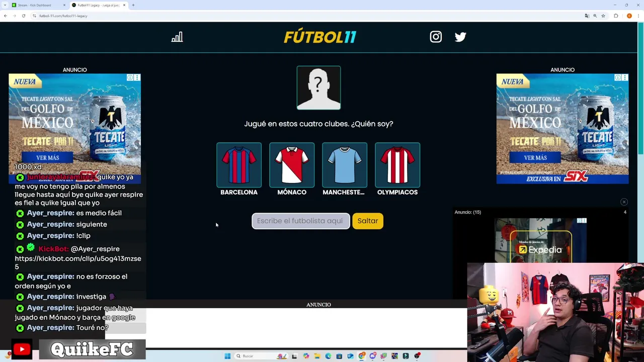
Task: Click the YouTube logo in stream overlay
Action: coord(22,349)
